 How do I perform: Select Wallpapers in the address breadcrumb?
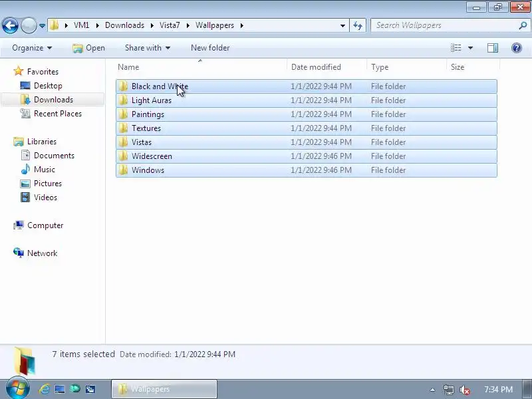point(215,25)
